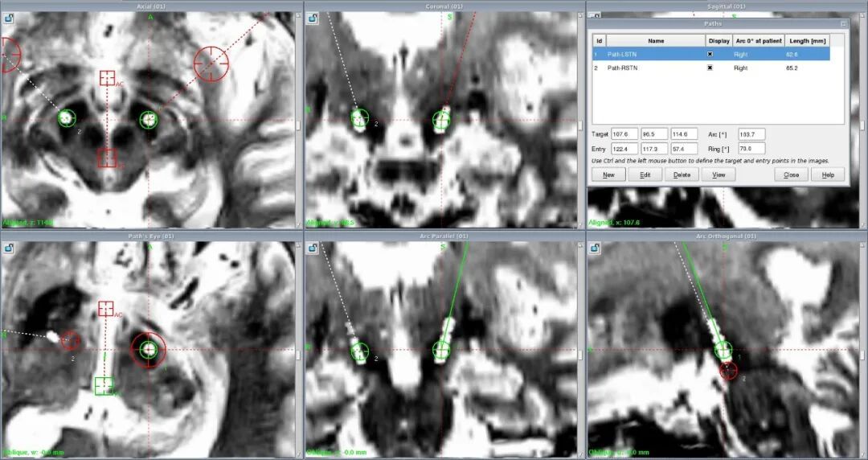Click the Name column header
Image resolution: width=868 pixels, height=460 pixels.
click(x=656, y=41)
